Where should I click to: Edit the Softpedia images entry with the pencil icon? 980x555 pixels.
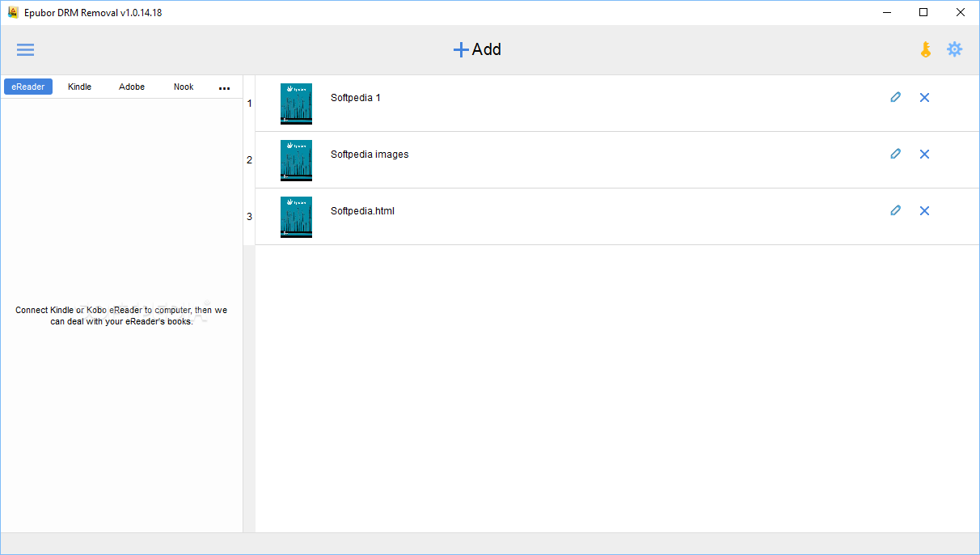click(895, 154)
